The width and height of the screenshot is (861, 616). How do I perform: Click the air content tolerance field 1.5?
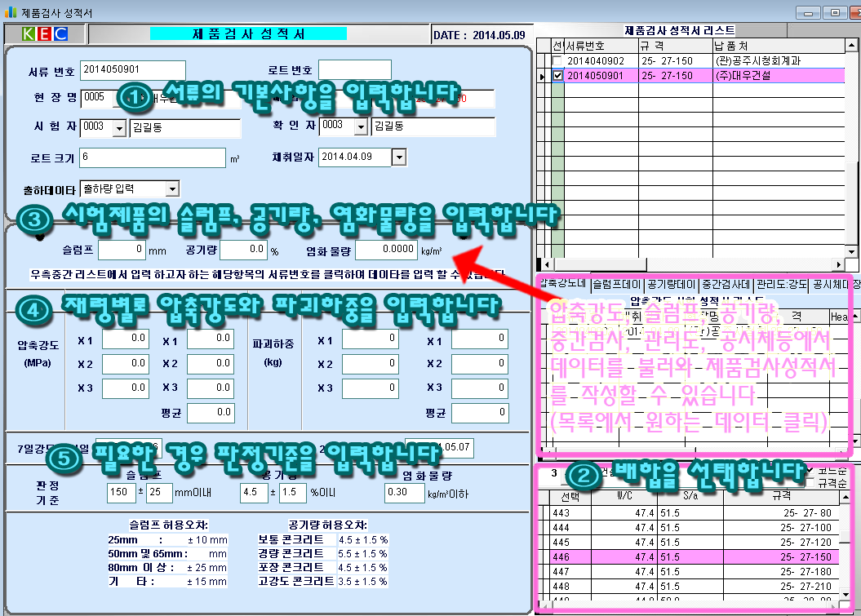pos(292,493)
